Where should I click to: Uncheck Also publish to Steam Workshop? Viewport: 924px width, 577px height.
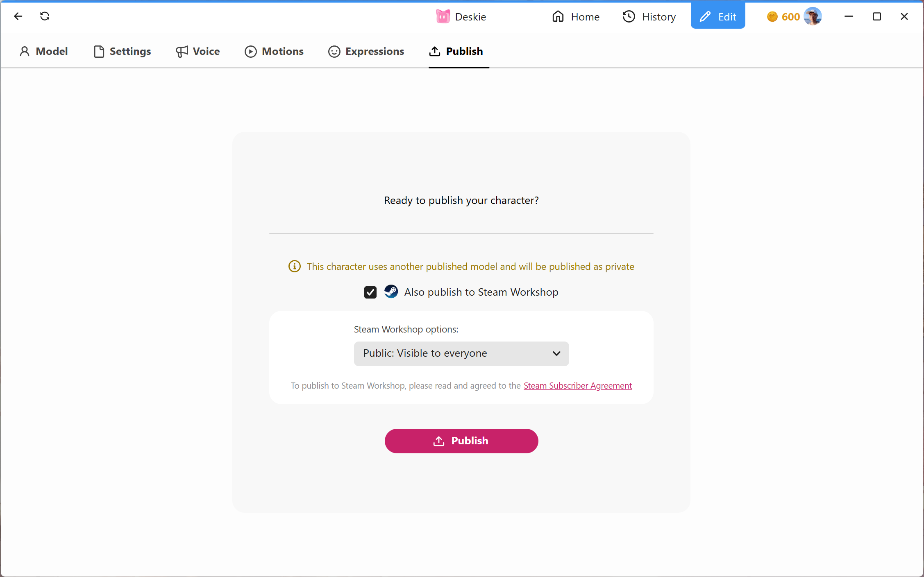370,292
